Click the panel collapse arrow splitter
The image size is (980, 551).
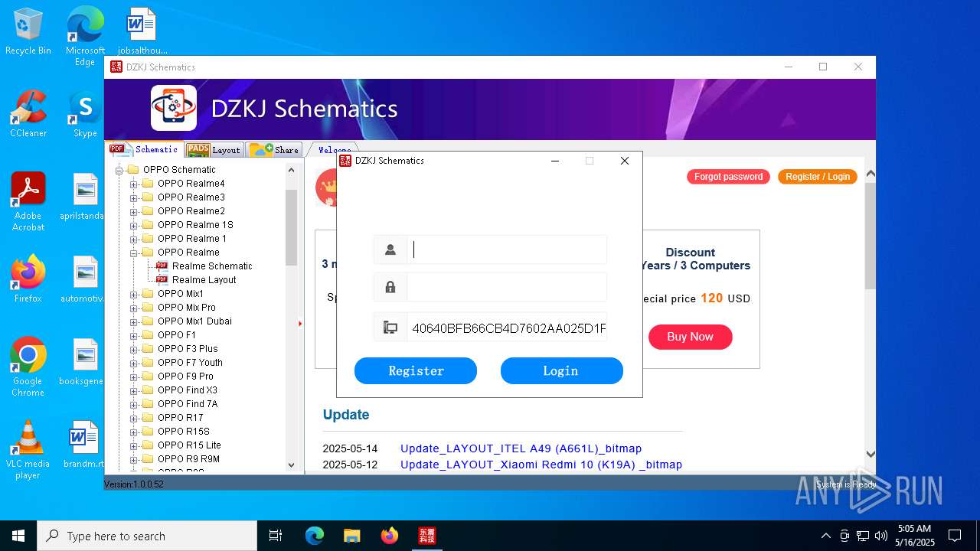point(300,323)
